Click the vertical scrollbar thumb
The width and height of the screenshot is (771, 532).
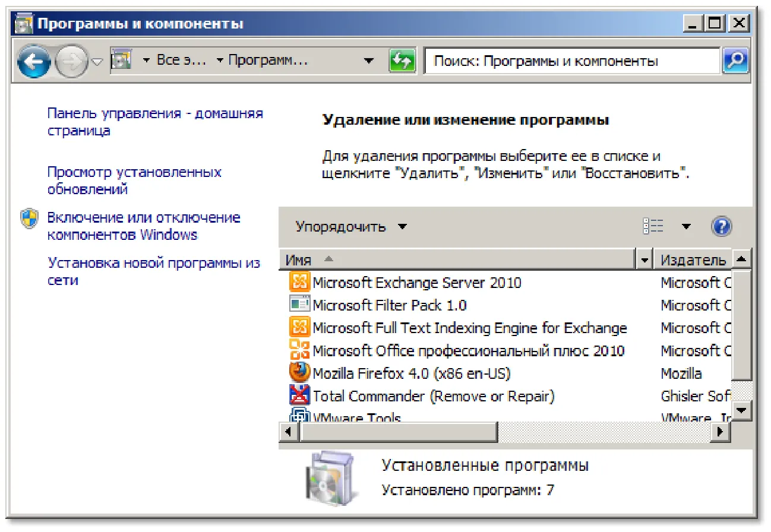(741, 325)
